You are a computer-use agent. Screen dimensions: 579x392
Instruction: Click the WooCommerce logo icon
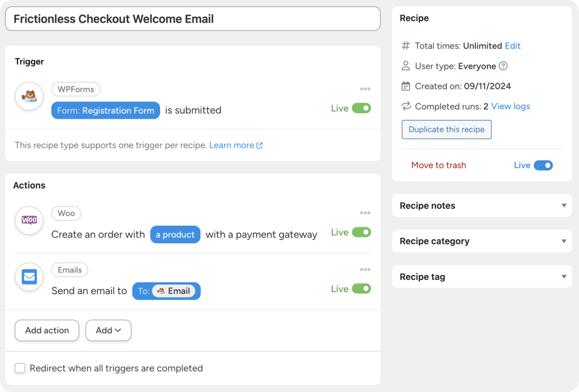click(x=29, y=220)
